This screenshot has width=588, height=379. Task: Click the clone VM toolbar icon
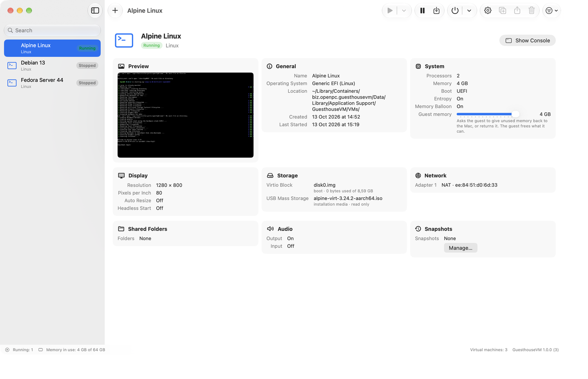pos(502,11)
